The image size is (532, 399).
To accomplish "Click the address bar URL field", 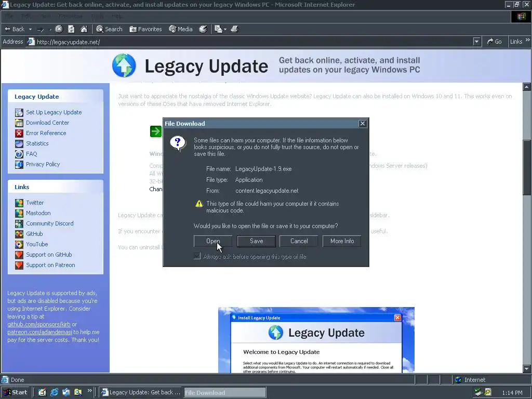I will [249, 42].
